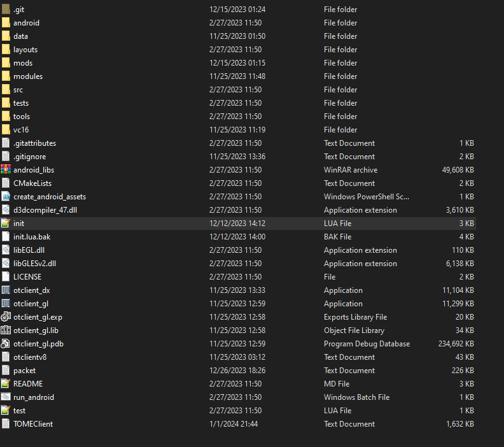Click the Object File Library type text
Image resolution: width=504 pixels, height=447 pixels.
(x=354, y=330)
